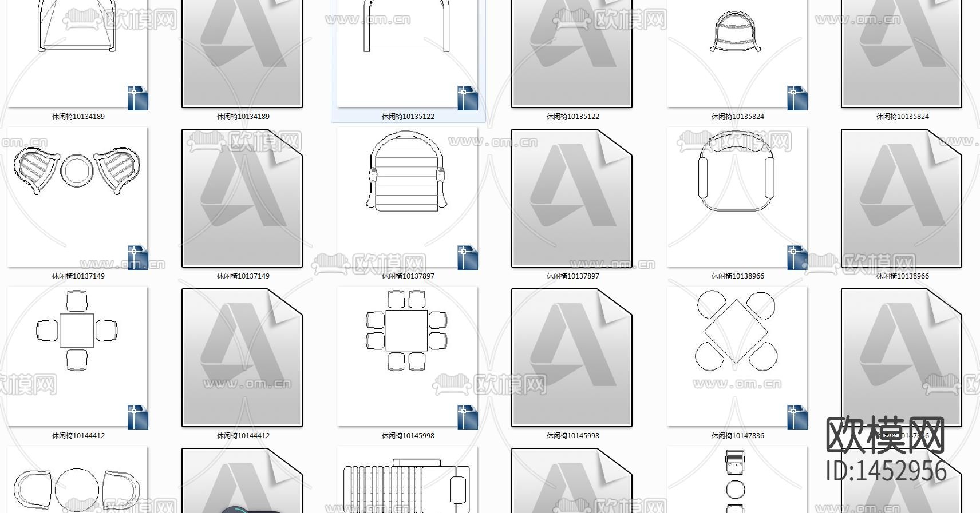Select the rounded chair preview of 休闲椅10138966
Image resolution: width=980 pixels, height=513 pixels.
[x=737, y=197]
